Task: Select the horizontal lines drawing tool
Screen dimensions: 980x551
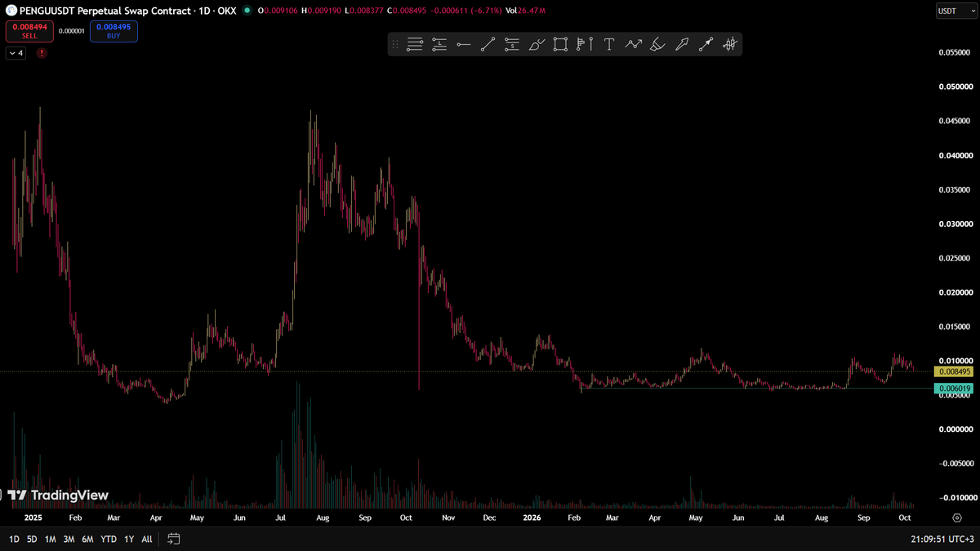Action: tap(415, 44)
